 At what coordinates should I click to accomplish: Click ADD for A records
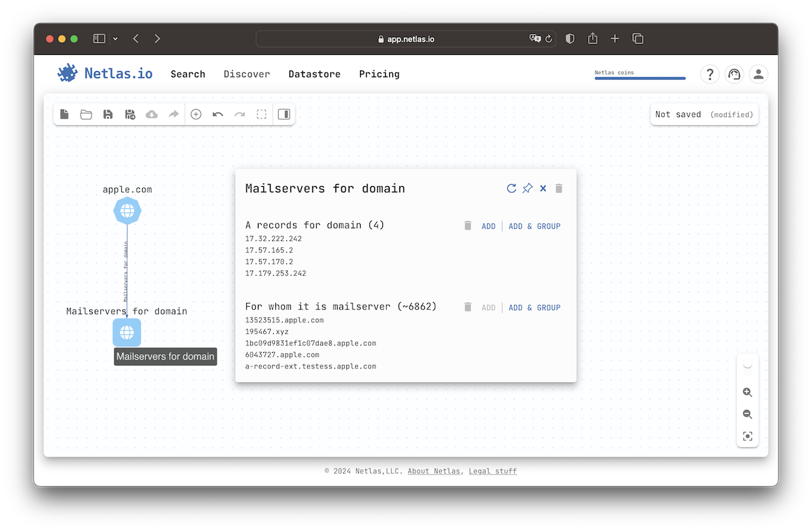(x=488, y=226)
